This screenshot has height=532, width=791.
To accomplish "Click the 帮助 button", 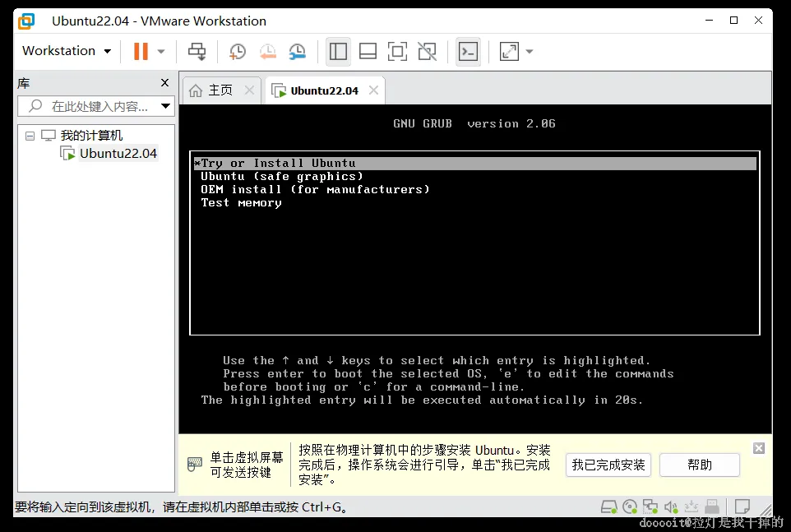I will [700, 465].
